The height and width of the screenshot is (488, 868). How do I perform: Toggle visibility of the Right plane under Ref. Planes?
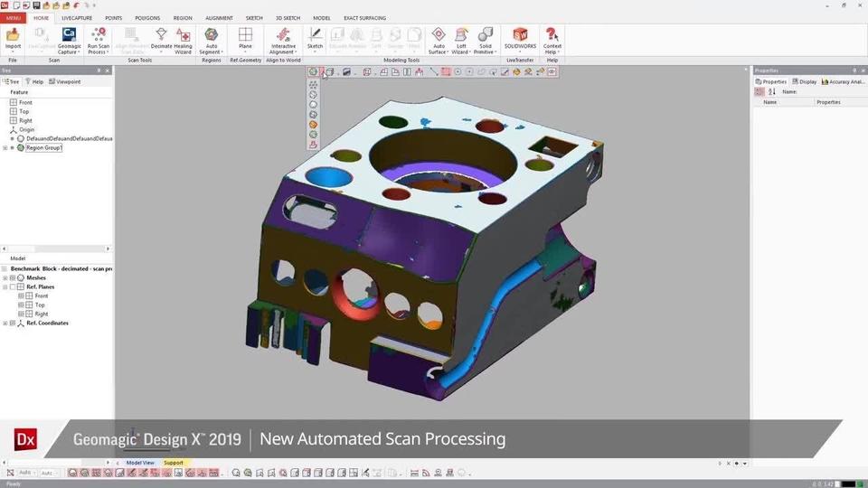(21, 314)
